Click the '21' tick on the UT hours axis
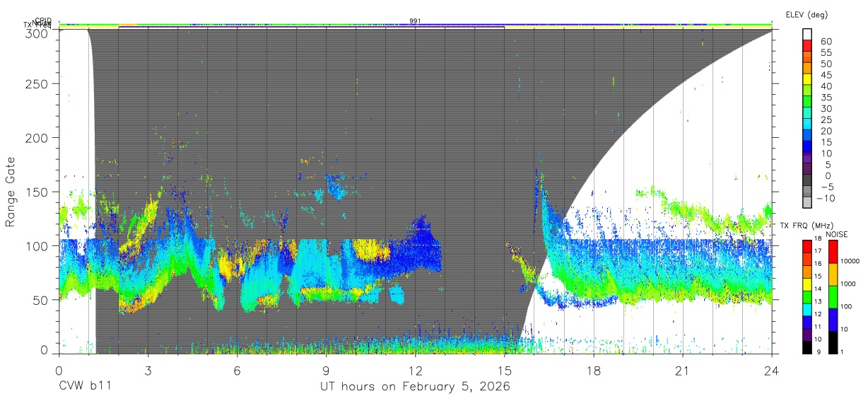Image resolution: width=868 pixels, height=401 pixels. tap(683, 370)
